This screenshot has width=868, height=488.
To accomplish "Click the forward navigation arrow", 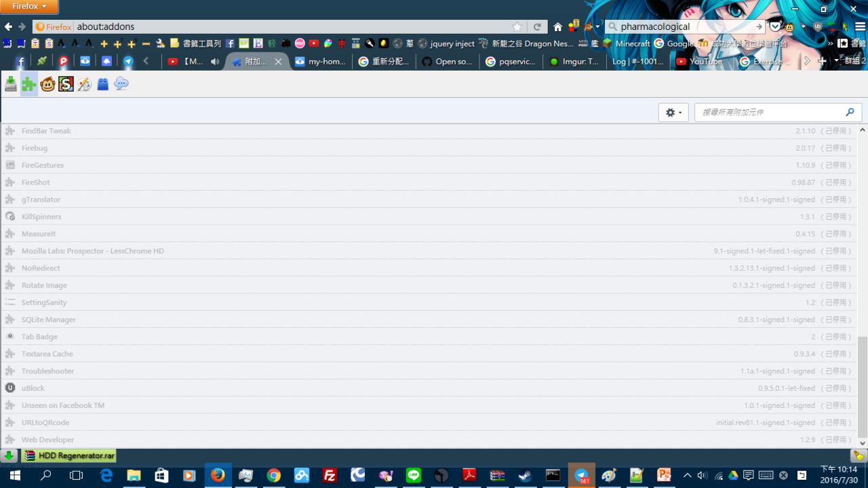I will pyautogui.click(x=22, y=26).
